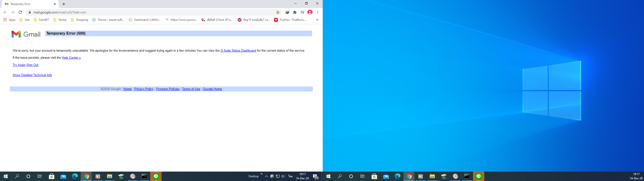Open the Program Policies footer link
The width and height of the screenshot is (644, 181).
tap(168, 89)
